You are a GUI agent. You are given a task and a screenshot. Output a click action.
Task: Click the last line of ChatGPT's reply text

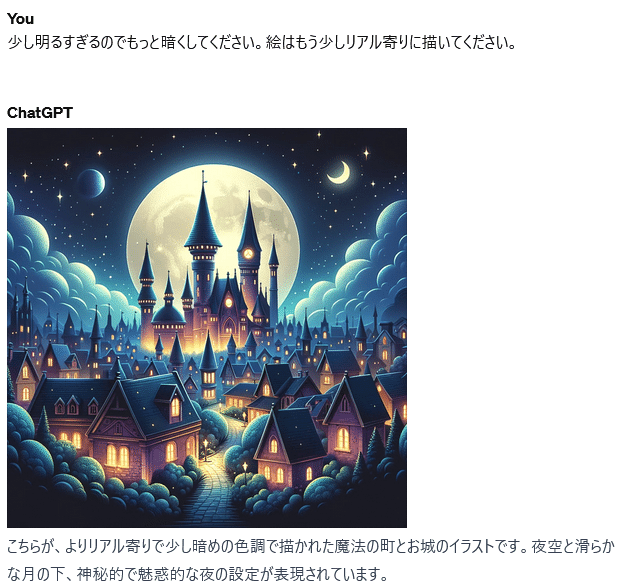click(197, 574)
